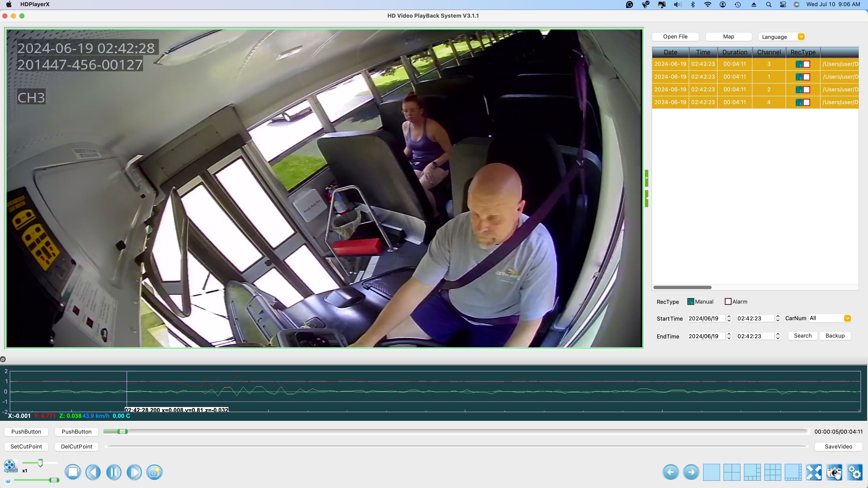868x488 pixels.
Task: Enable the Alarm RecType checkbox
Action: 728,302
